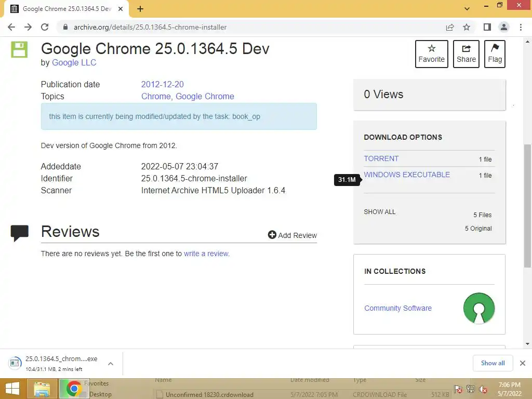532x399 pixels.
Task: Open the browser side panel
Action: [487, 27]
